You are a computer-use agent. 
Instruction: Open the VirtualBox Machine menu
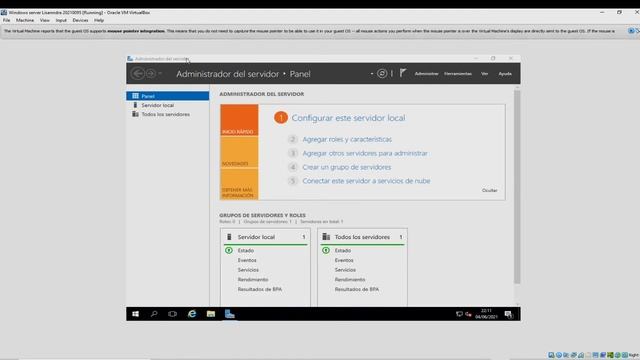pyautogui.click(x=25, y=20)
